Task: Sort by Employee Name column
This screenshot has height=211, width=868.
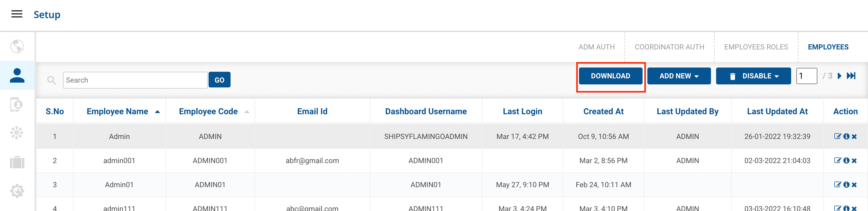Action: (x=117, y=112)
